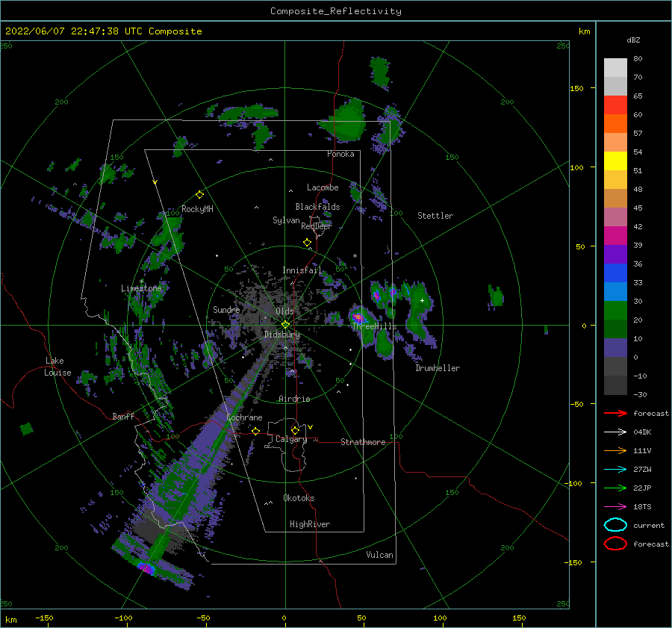
Task: Click the yellow diamond marker inside Calgary
Action: coord(295,430)
